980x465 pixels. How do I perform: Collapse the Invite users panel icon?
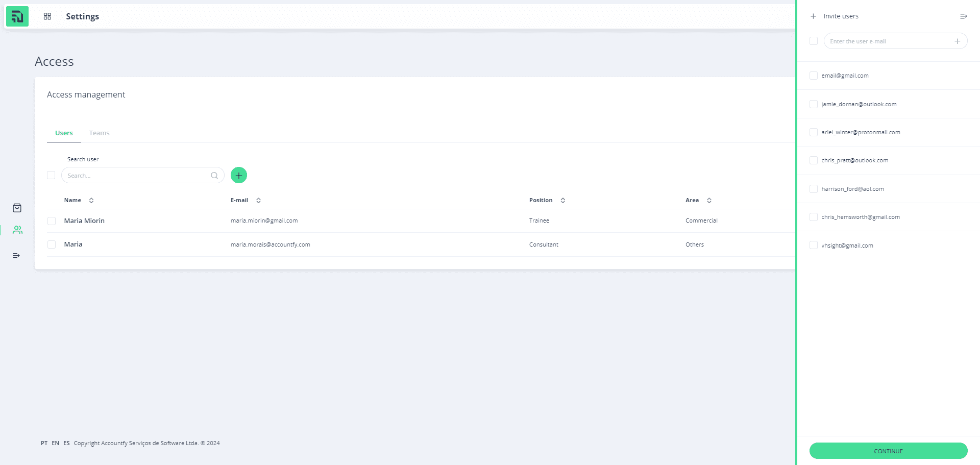coord(963,16)
